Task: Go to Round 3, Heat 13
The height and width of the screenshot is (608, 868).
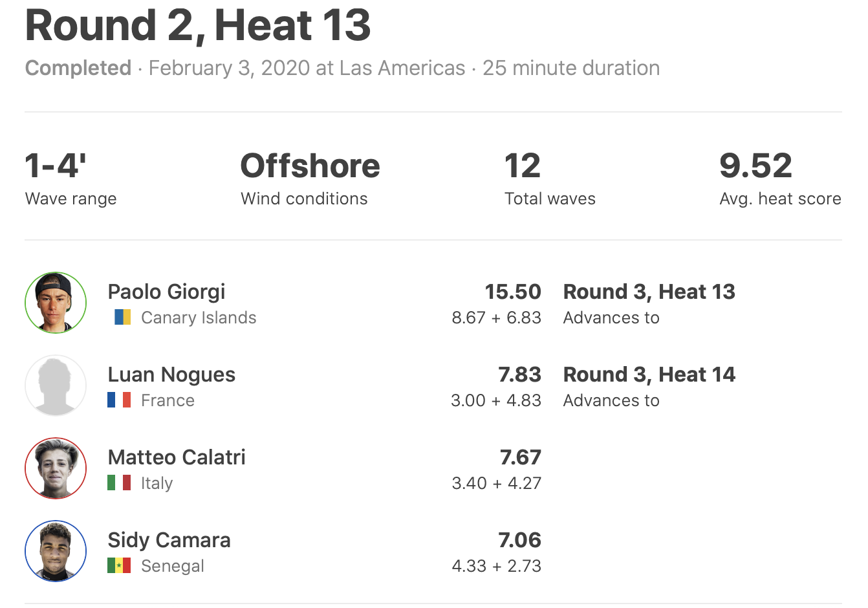Action: pos(649,292)
